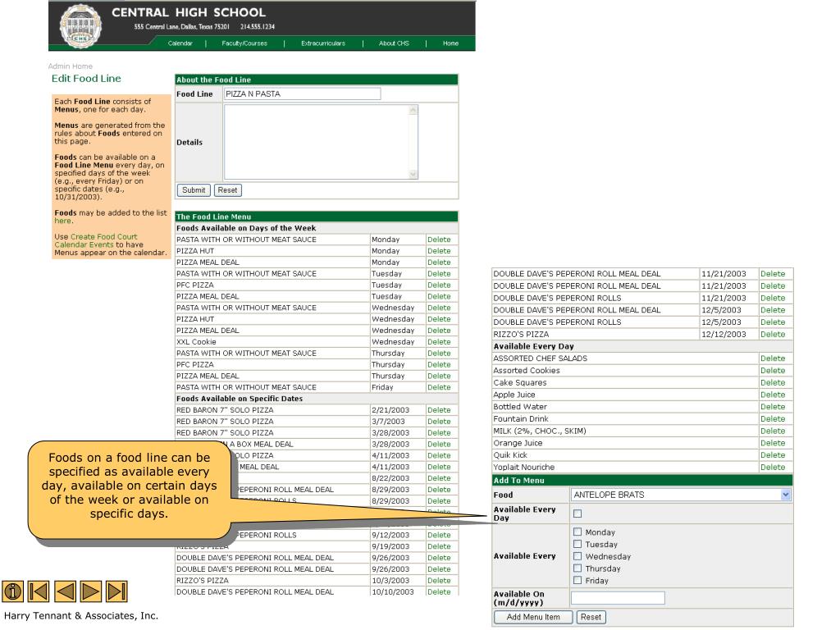The width and height of the screenshot is (840, 630).
Task: Open About CHS in the navigation bar
Action: point(394,43)
